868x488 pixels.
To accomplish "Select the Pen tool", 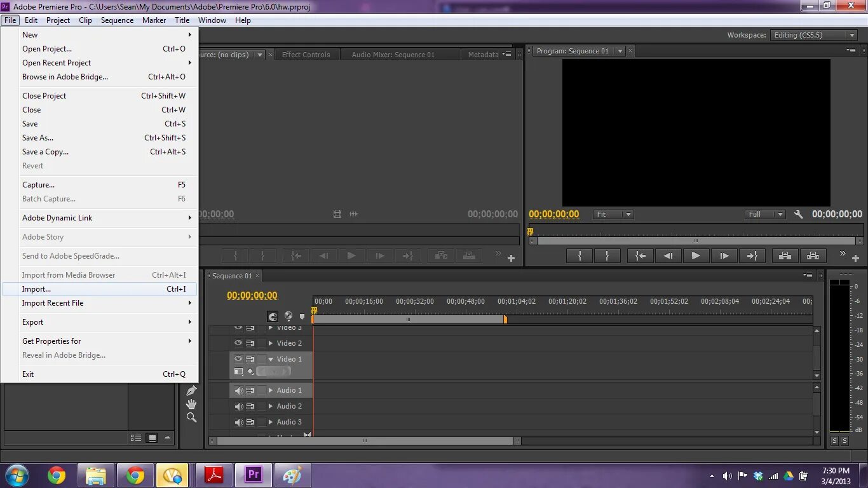I will tap(191, 391).
